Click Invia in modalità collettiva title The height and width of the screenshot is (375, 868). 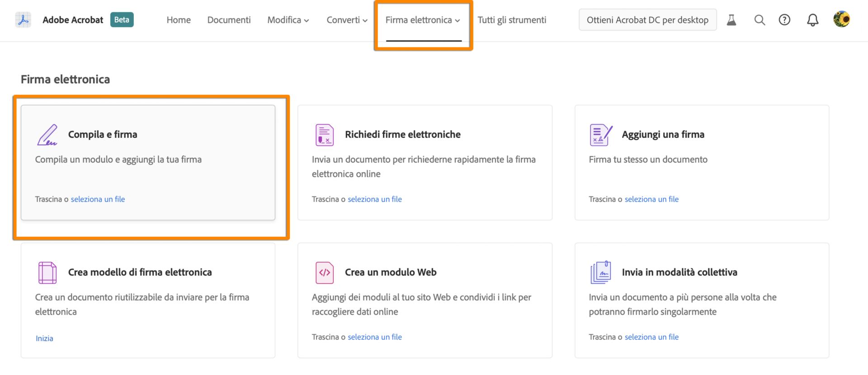(679, 272)
